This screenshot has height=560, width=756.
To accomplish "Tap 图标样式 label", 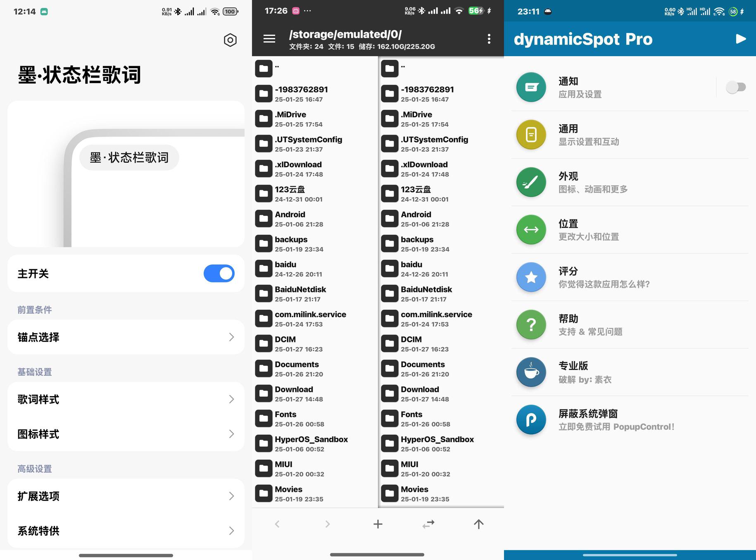I will click(38, 434).
